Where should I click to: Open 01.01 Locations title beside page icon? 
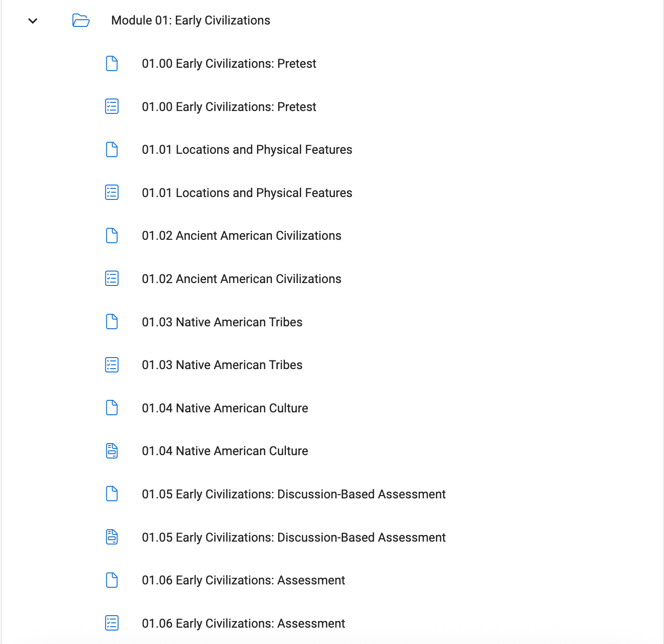tap(247, 149)
